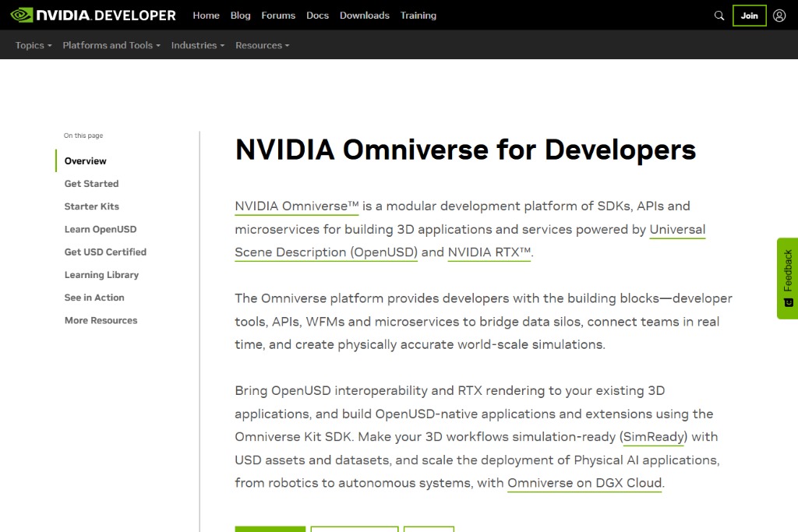Open the Training navigation item
Viewport: 798px width, 532px height.
click(x=418, y=15)
